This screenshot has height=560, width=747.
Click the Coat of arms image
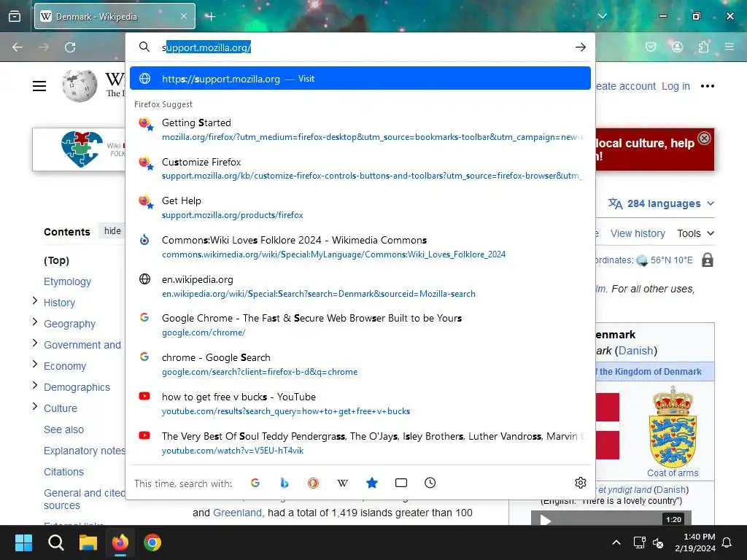[672, 426]
